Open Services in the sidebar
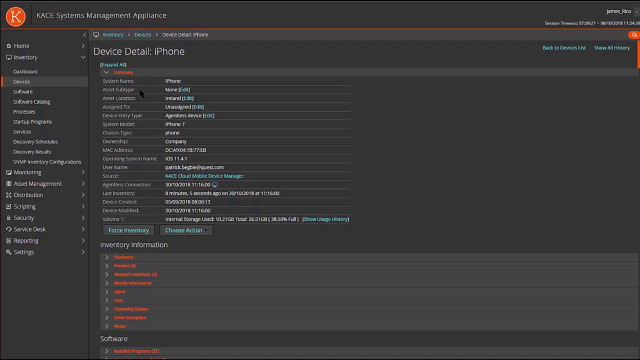640x360 pixels. click(22, 132)
